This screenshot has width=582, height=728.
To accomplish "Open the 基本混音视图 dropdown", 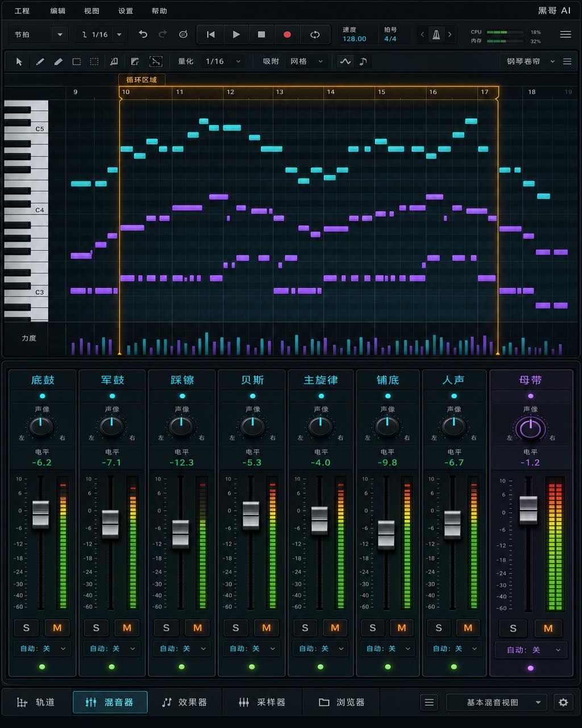I will (x=496, y=702).
